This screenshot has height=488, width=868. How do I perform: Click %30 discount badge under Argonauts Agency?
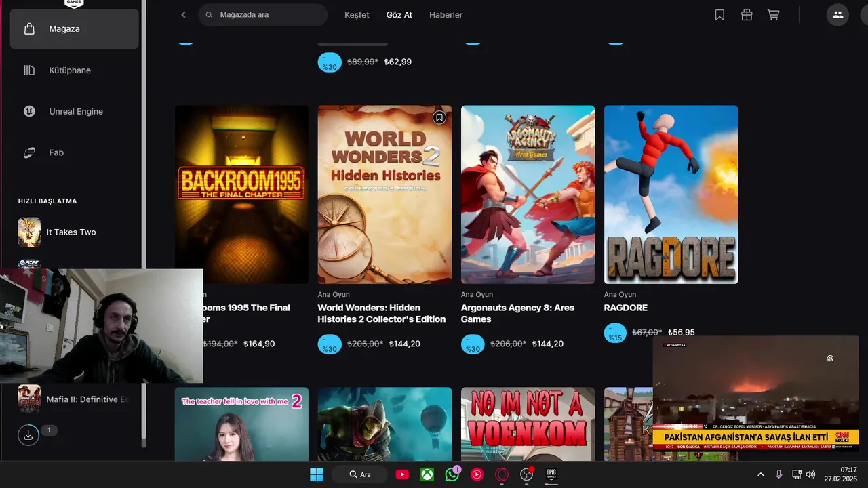click(x=473, y=344)
